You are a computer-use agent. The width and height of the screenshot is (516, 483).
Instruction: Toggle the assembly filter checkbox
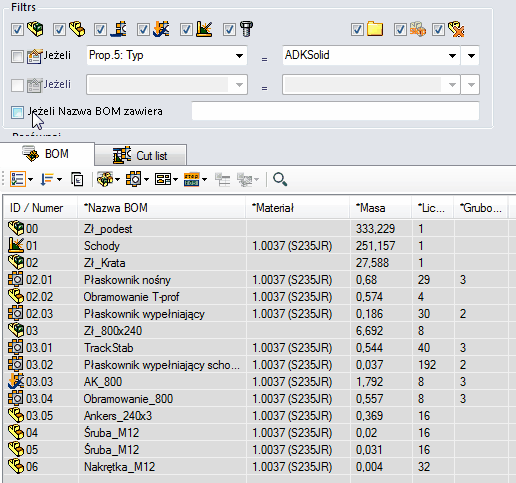point(17,29)
